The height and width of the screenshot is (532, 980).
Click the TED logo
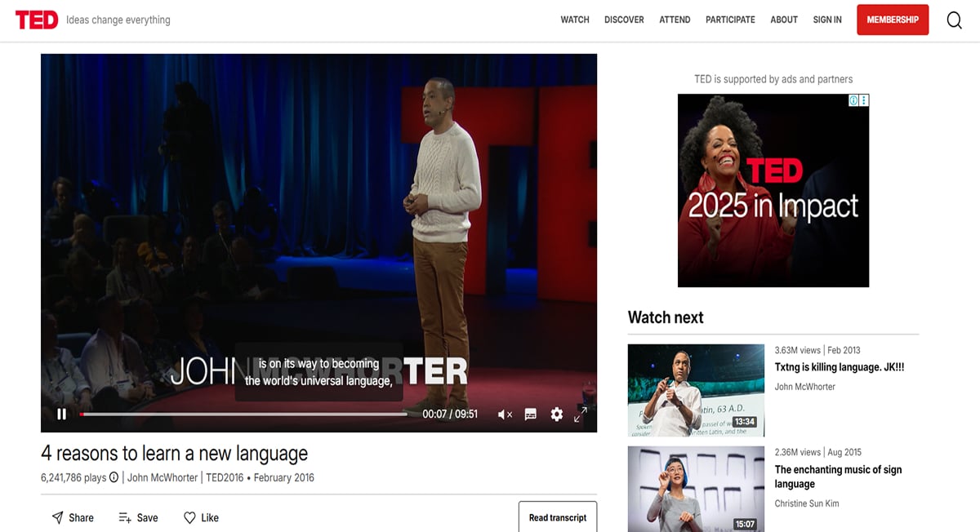coord(37,20)
